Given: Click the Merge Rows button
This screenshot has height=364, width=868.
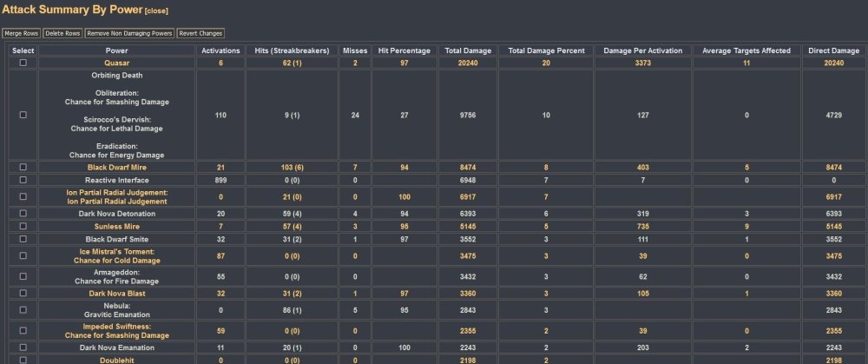Looking at the screenshot, I should (21, 33).
